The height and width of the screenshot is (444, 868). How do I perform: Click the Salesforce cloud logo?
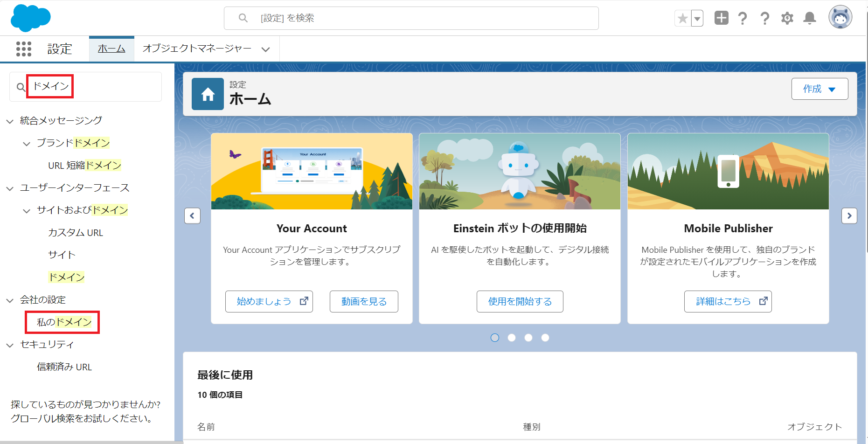[x=30, y=18]
